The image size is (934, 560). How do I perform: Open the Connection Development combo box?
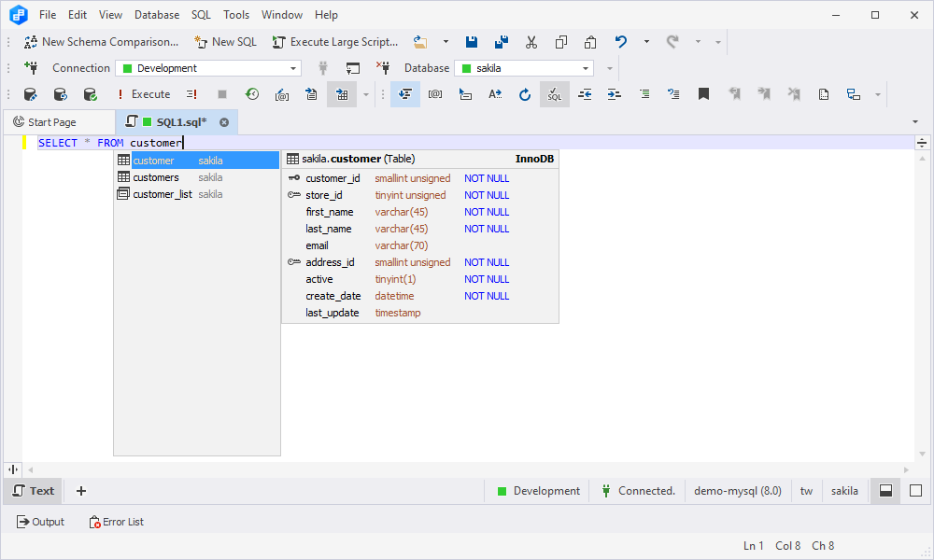[x=208, y=68]
